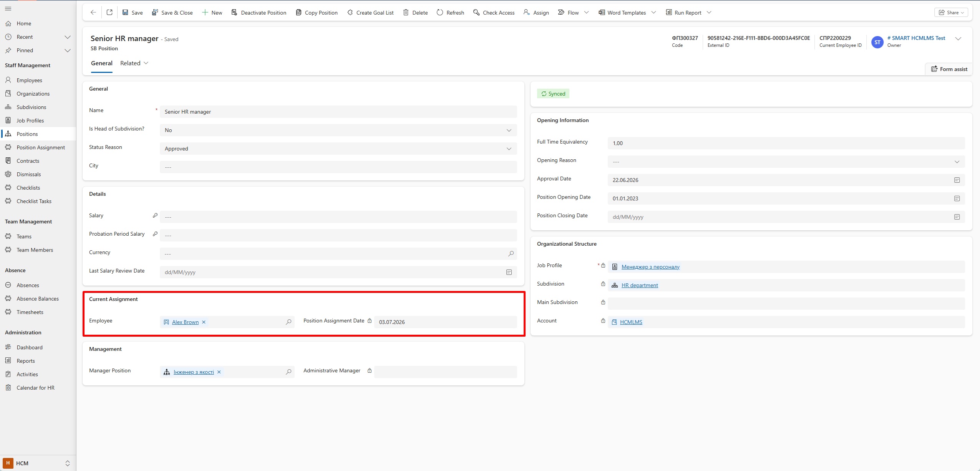Open the Is Head of Subdivision dropdown

(x=509, y=130)
